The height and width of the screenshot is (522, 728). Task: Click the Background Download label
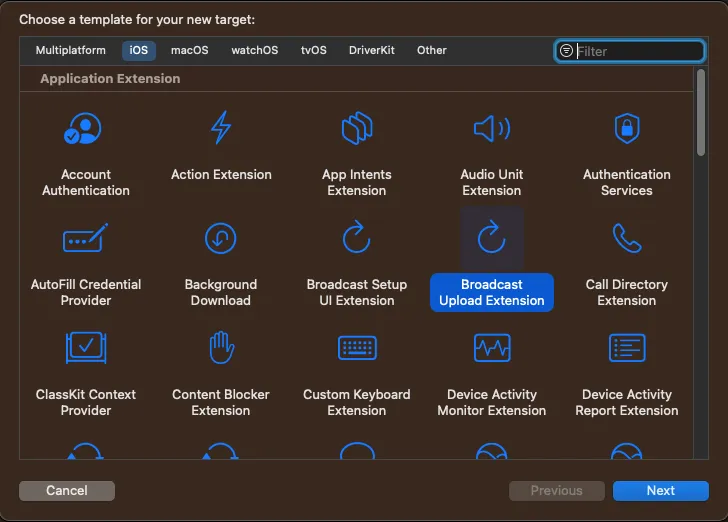coord(221,293)
